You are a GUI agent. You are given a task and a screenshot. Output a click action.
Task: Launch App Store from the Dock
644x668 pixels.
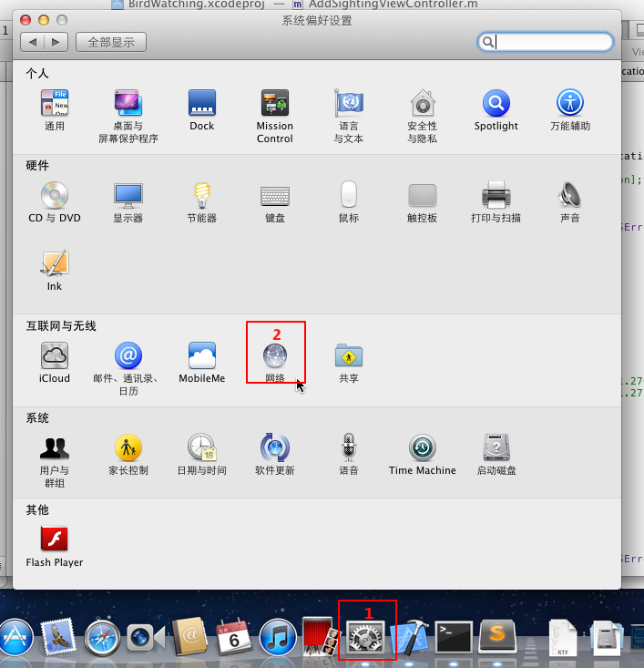[16, 637]
